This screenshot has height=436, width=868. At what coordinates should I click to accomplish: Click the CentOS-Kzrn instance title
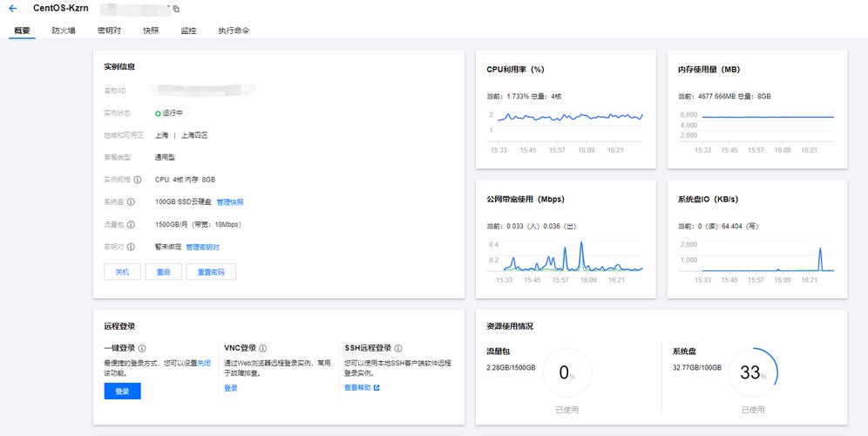[61, 9]
